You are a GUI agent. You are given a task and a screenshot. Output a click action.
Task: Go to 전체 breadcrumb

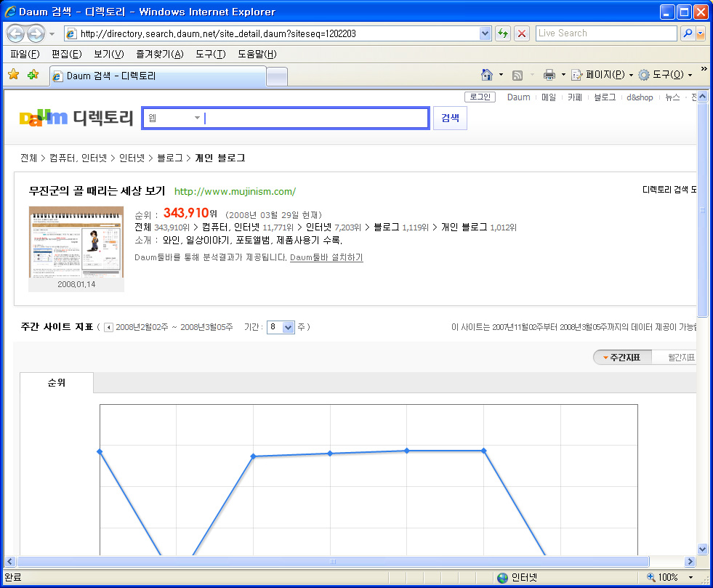tap(28, 158)
